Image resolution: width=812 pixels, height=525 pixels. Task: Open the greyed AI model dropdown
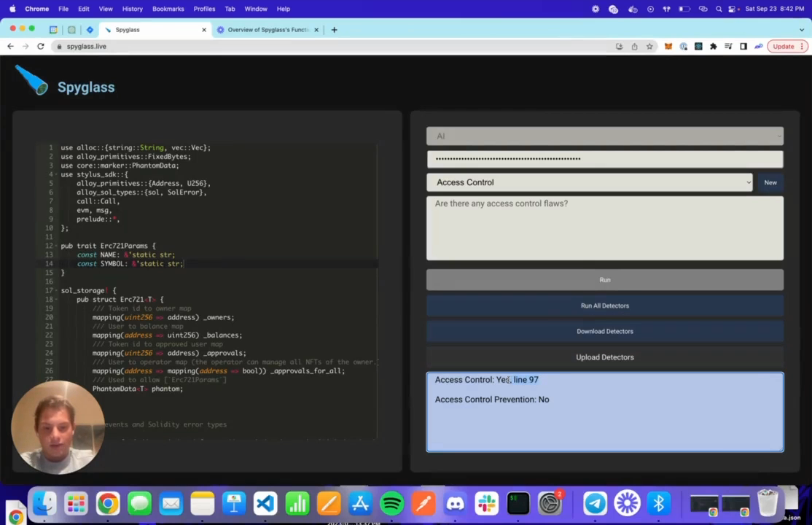[605, 136]
